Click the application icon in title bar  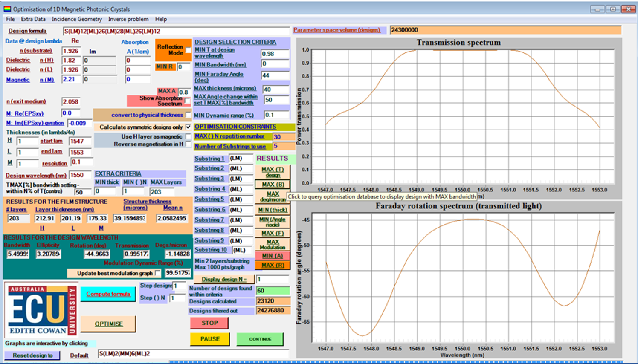pyautogui.click(x=7, y=9)
